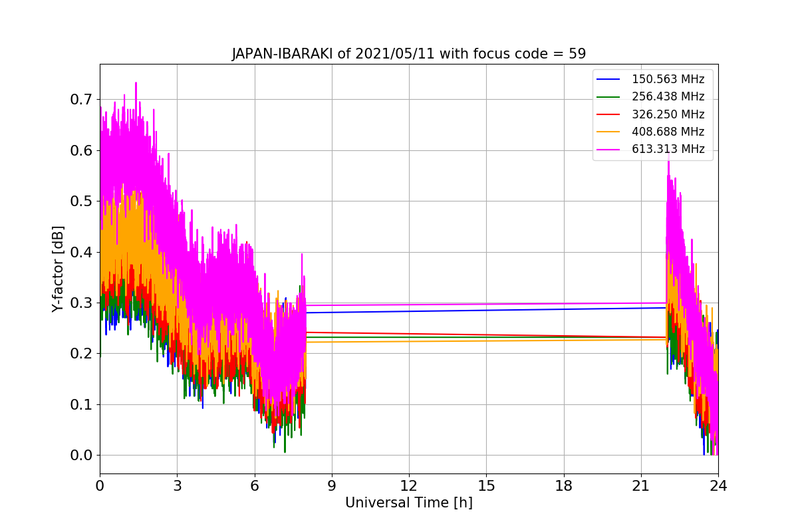
Task: Select the 150.563 MHz legend label
Action: (668, 79)
